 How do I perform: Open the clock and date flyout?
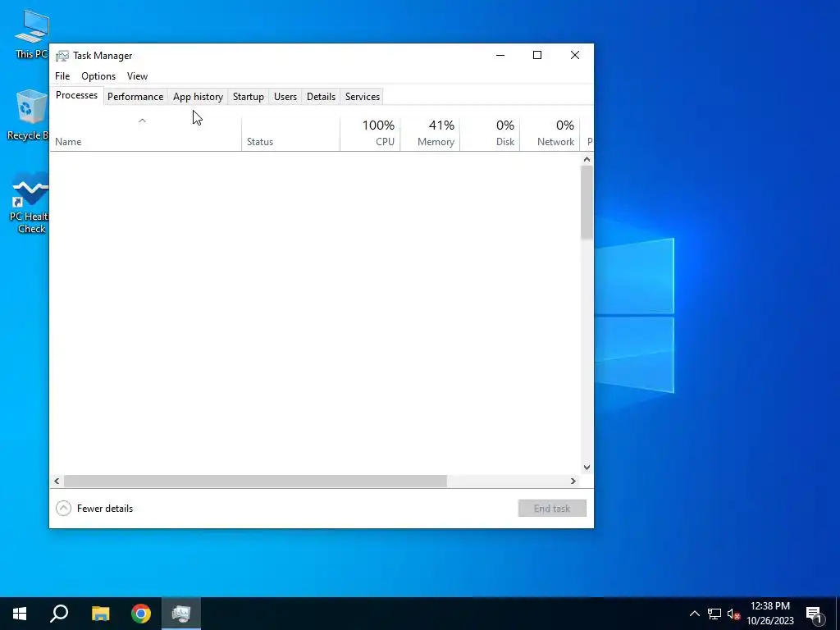[770, 614]
